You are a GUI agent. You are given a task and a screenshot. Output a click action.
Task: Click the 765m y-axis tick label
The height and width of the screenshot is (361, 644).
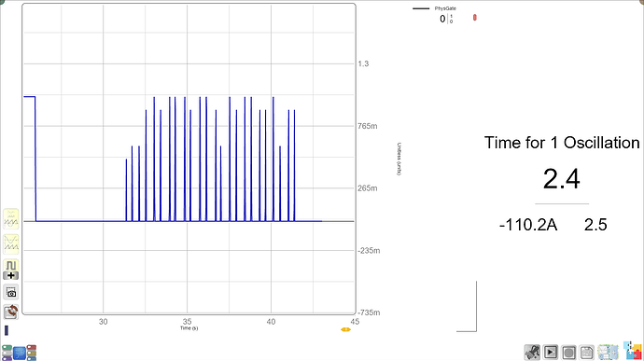367,126
